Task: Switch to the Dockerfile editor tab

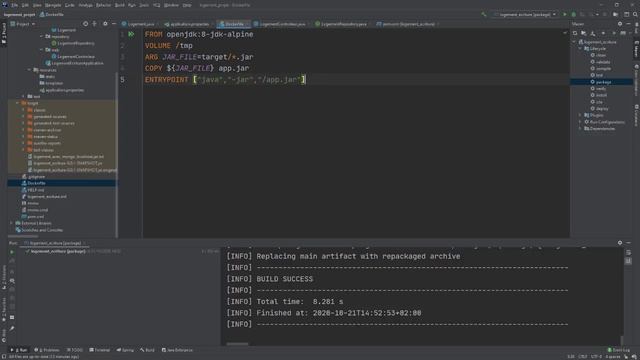Action: pos(234,24)
